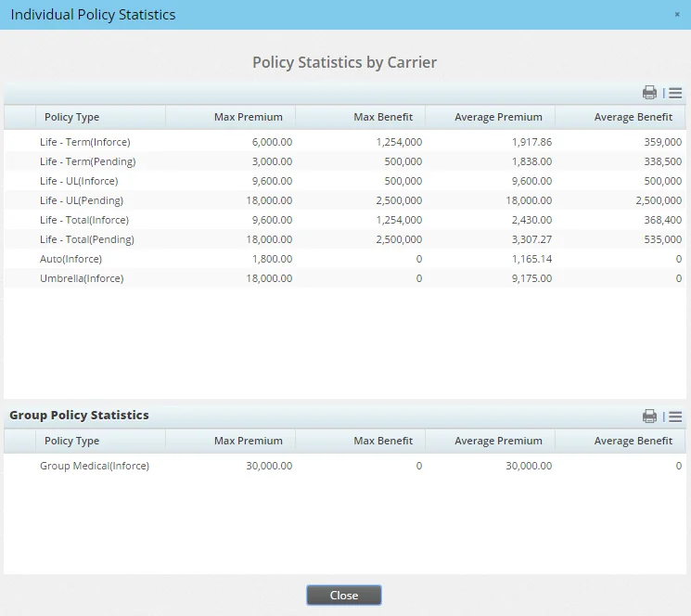Select the Life - Term(Inforce) row
The width and height of the screenshot is (691, 616).
(x=345, y=142)
